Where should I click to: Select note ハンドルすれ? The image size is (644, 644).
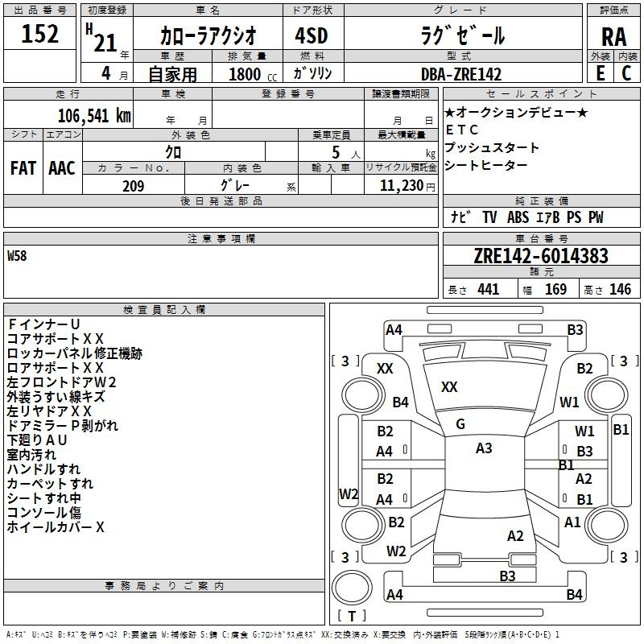[43, 469]
